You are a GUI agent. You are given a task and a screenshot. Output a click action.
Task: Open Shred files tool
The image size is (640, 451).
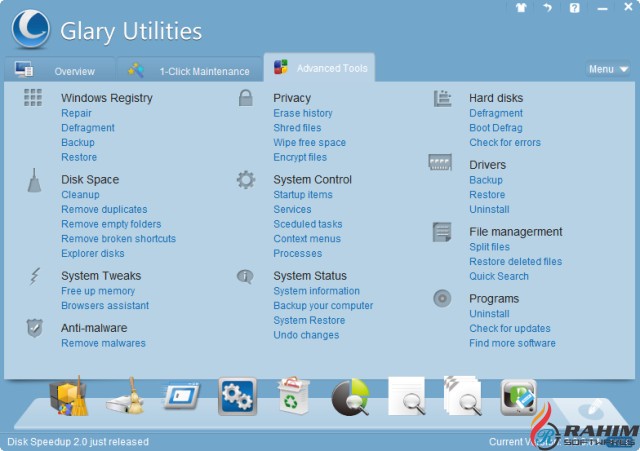(x=297, y=128)
